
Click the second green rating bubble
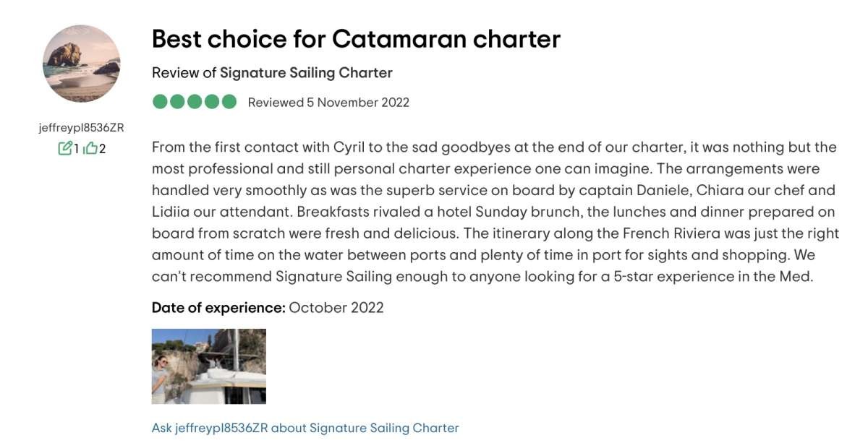pos(178,102)
